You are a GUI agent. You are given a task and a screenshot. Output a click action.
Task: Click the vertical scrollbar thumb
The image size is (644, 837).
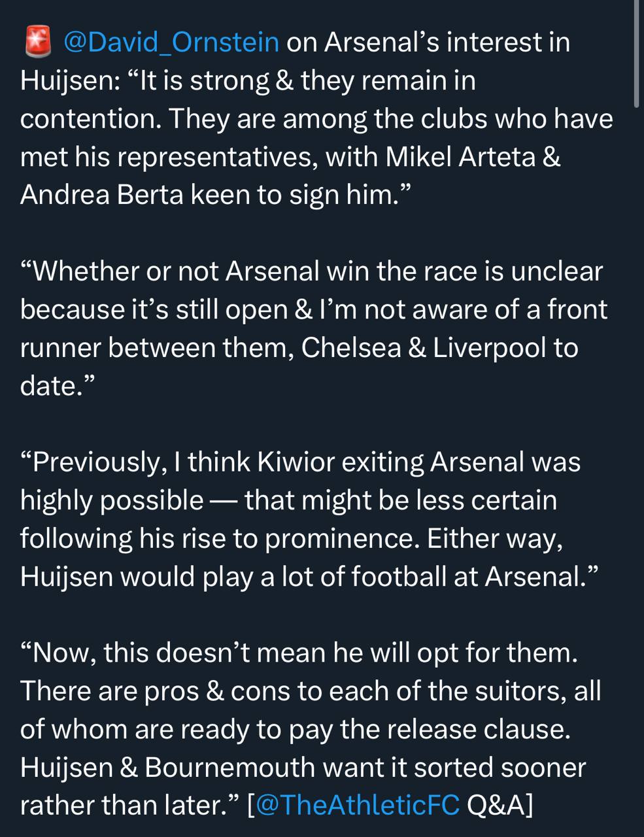[637, 52]
